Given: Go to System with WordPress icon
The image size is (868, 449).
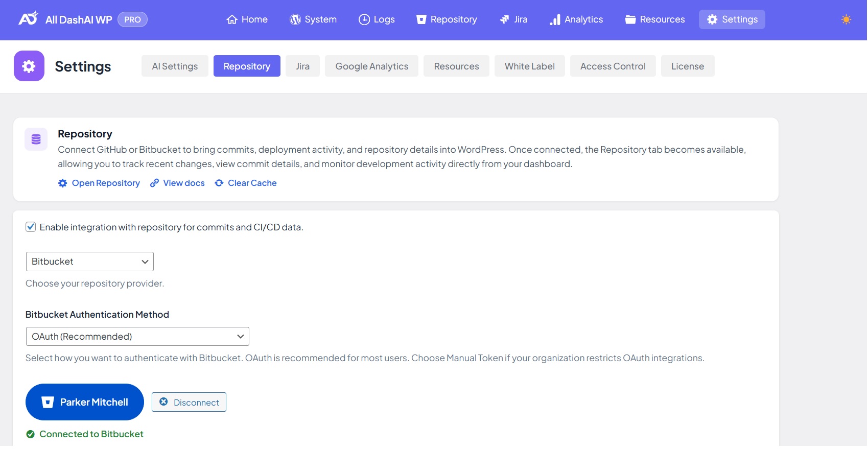Looking at the screenshot, I should click(x=313, y=19).
